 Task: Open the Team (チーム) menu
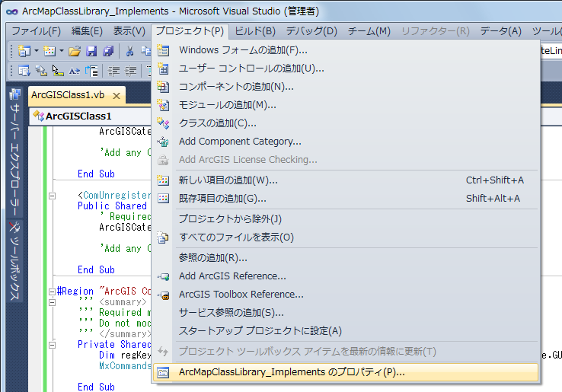coord(369,31)
